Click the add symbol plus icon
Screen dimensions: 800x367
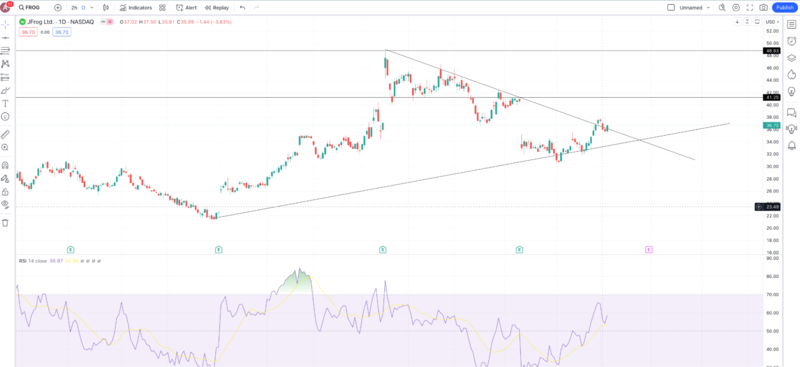pyautogui.click(x=58, y=8)
